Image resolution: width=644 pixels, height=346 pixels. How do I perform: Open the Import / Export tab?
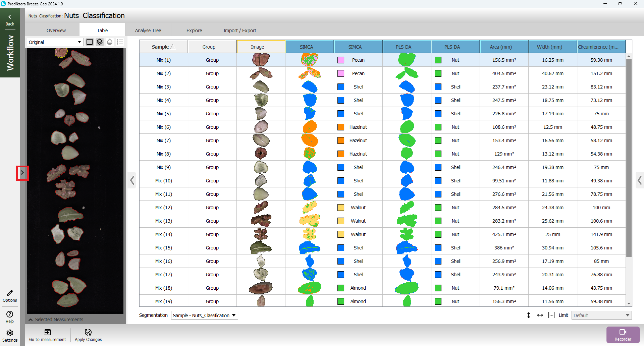point(239,31)
